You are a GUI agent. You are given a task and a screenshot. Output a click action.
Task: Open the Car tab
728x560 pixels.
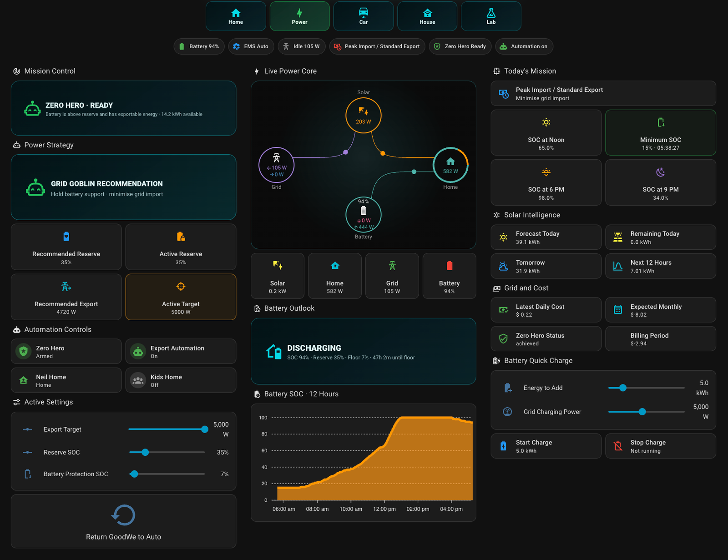(x=364, y=16)
